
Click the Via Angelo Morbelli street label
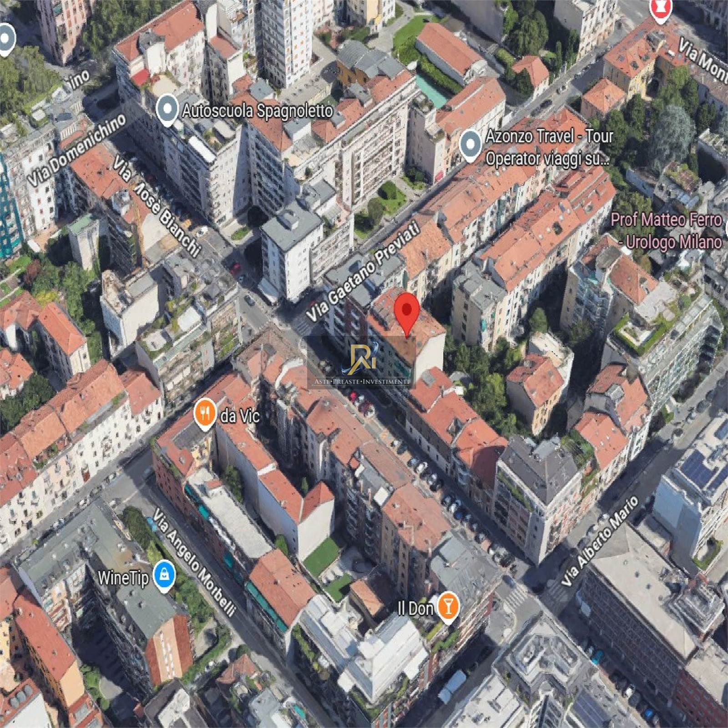click(194, 562)
